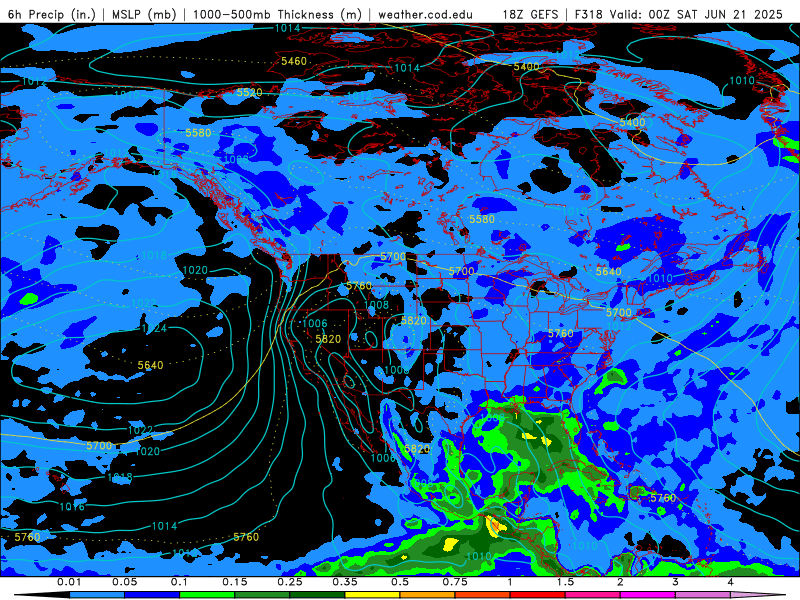Click the '5820' thickness label over Mexico

(417, 448)
